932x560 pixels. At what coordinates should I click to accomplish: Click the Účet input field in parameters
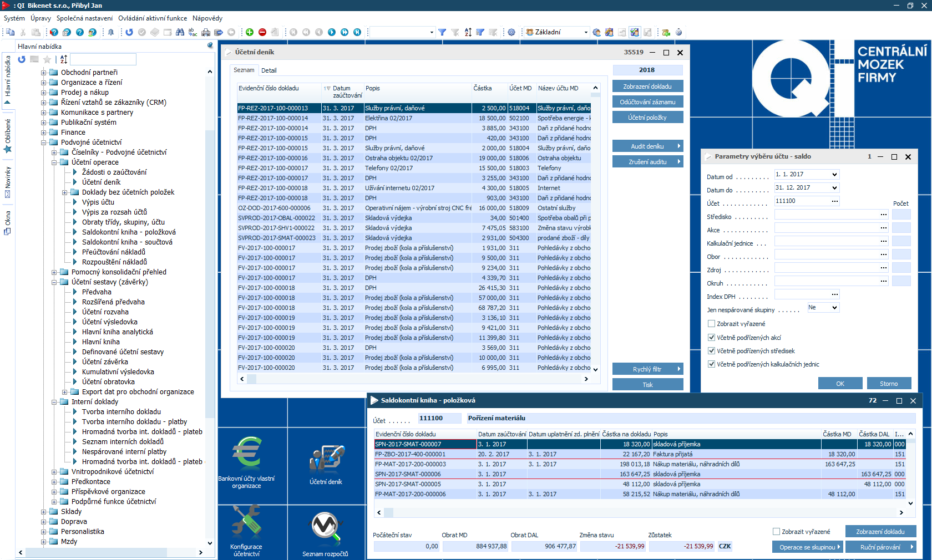pos(802,201)
